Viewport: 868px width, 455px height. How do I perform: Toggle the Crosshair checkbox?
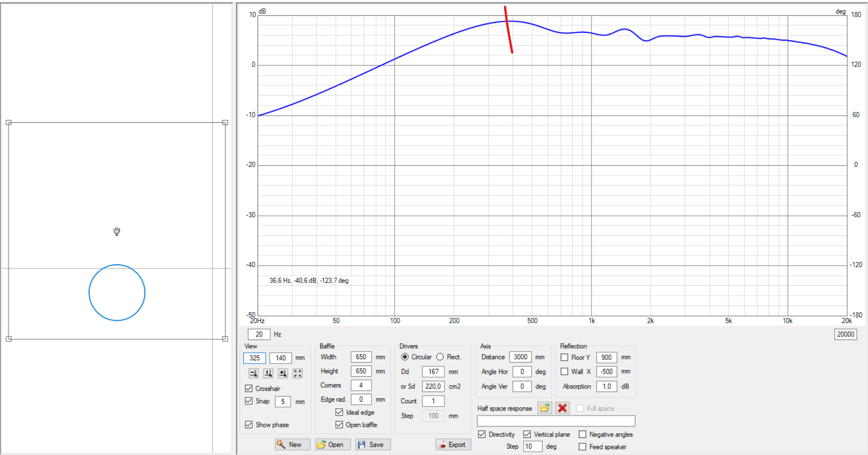[x=249, y=388]
